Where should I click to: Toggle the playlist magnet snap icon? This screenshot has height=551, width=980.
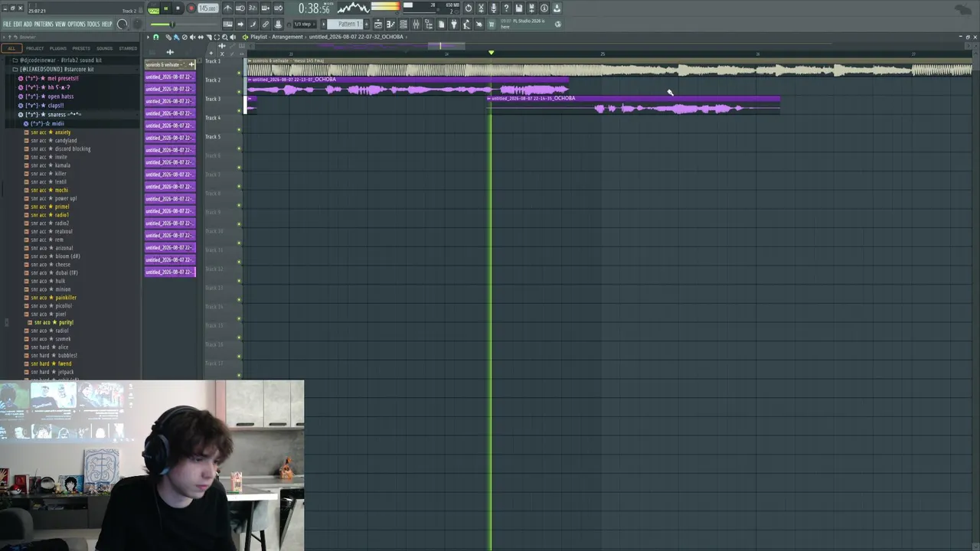(x=156, y=37)
